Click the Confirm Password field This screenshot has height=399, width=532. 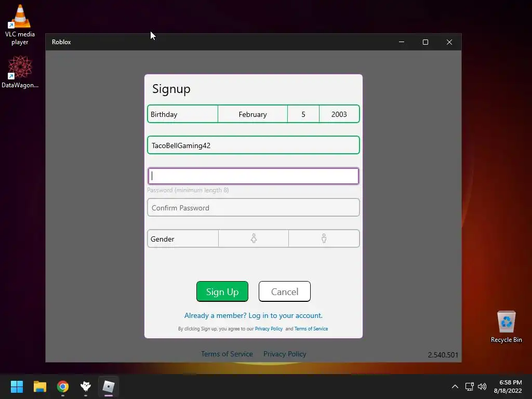(254, 208)
